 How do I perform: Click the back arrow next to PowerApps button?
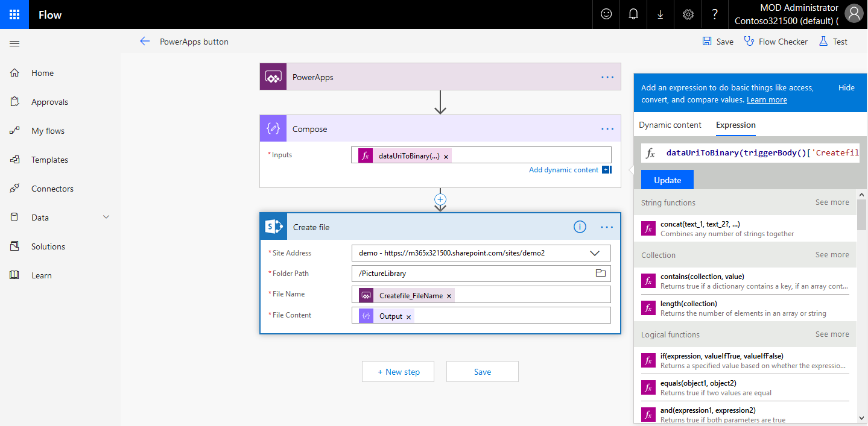(x=144, y=42)
